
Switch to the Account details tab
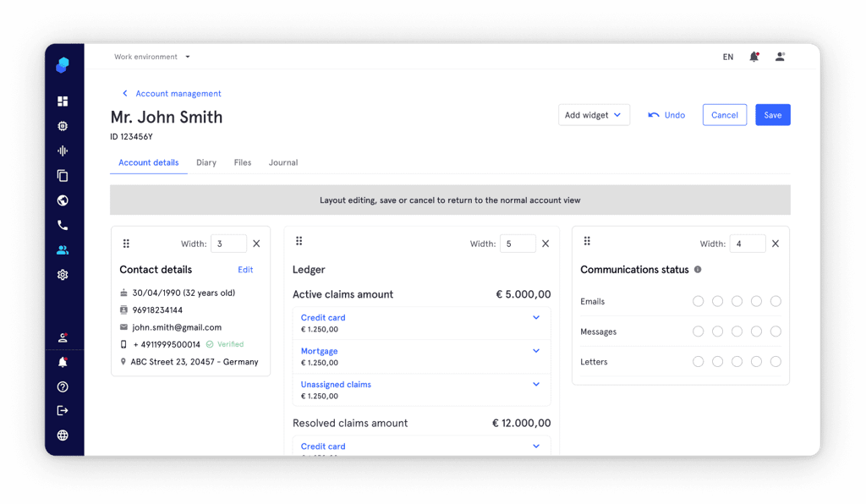click(x=149, y=162)
